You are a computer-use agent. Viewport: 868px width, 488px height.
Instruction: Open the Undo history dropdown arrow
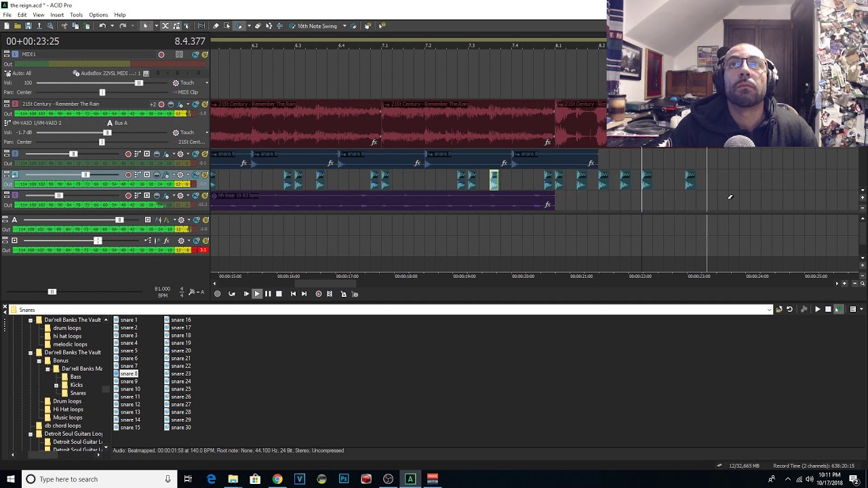tap(111, 26)
